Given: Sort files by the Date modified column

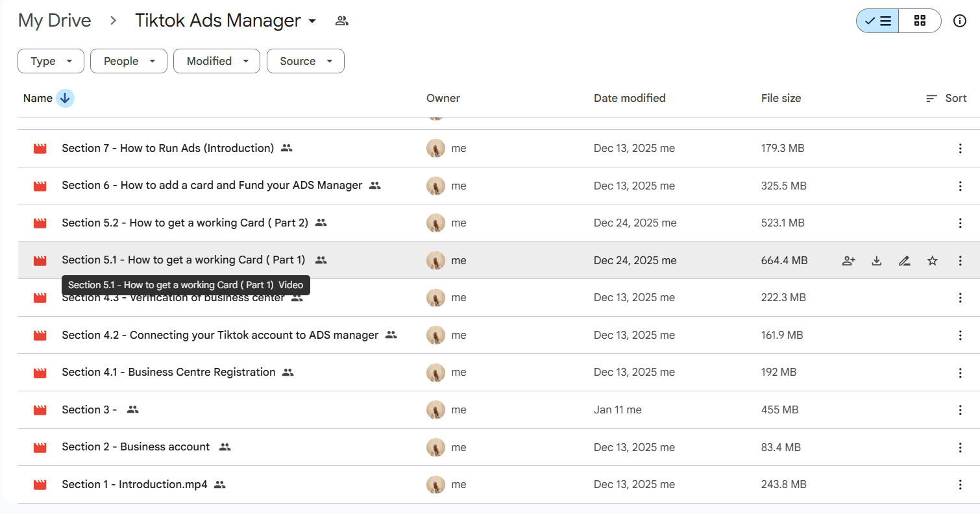Looking at the screenshot, I should tap(629, 98).
